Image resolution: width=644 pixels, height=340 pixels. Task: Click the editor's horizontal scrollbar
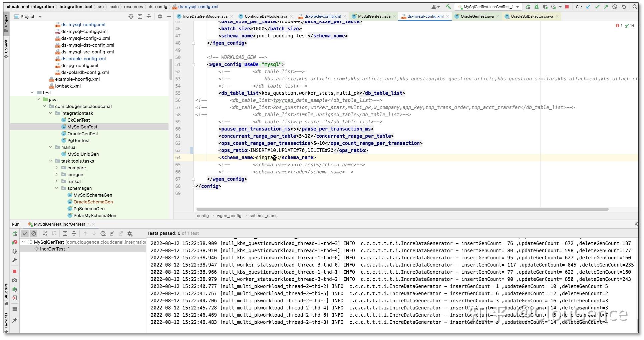[x=400, y=209]
